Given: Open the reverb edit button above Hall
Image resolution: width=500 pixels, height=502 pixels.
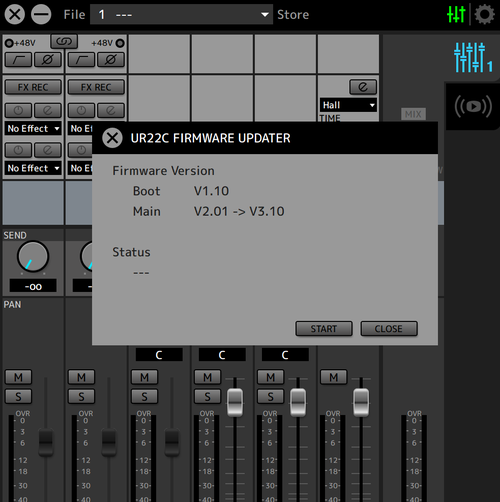Looking at the screenshot, I should tap(363, 87).
